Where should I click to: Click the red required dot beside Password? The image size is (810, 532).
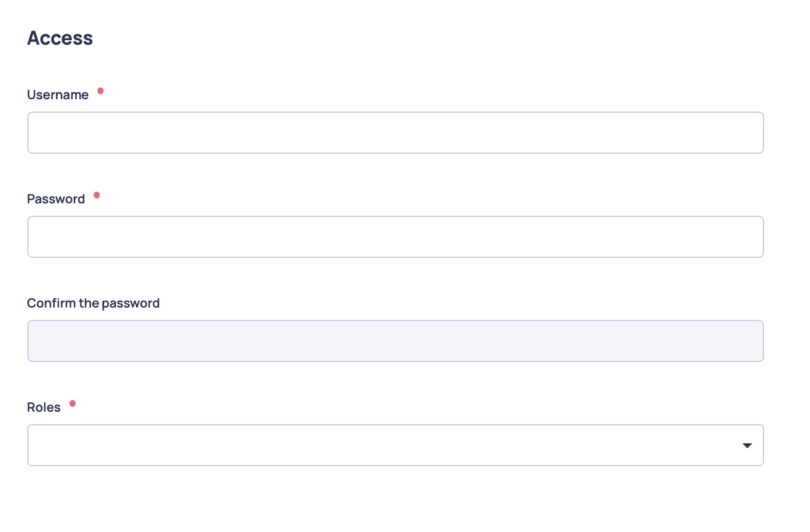coord(97,195)
